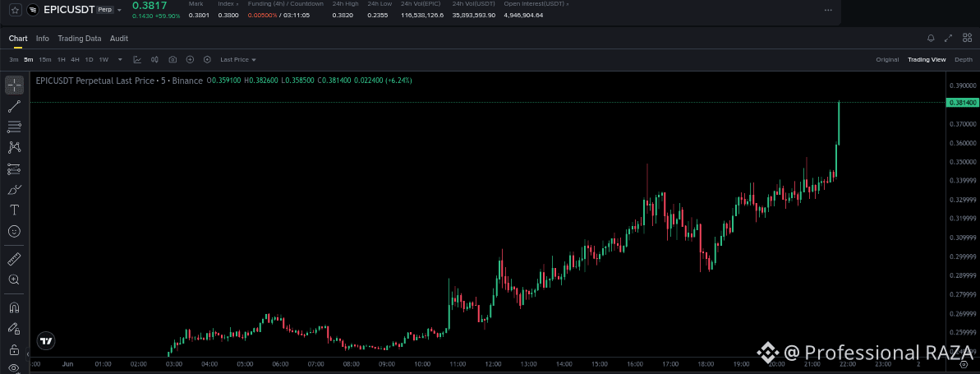Click the TradingView logo on chart
This screenshot has height=374, width=980.
pyautogui.click(x=46, y=341)
